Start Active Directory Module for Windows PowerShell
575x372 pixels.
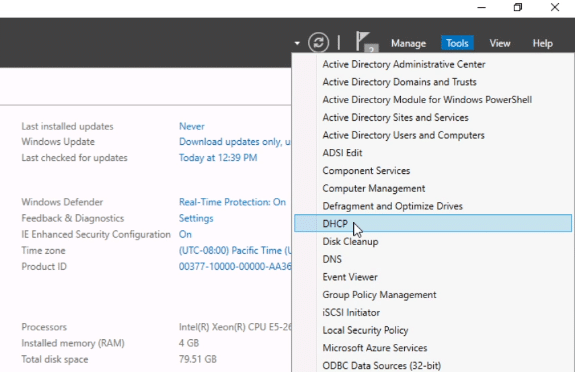[x=433, y=100]
